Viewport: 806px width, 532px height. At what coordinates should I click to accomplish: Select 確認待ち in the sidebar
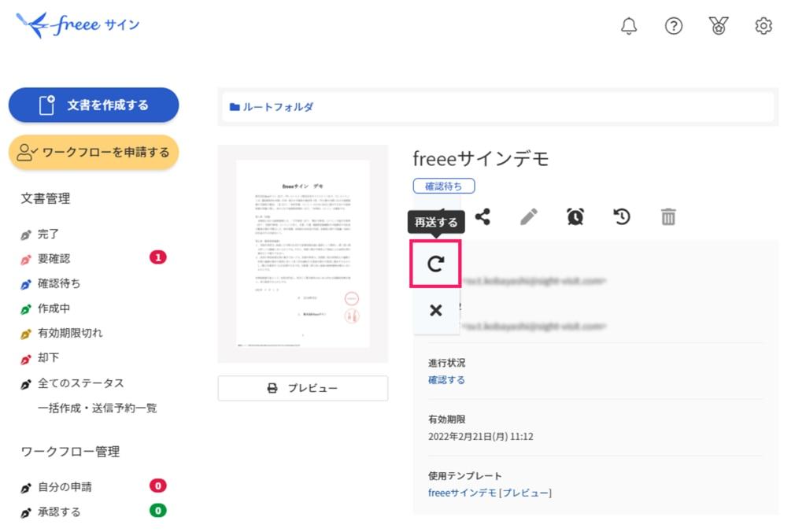[x=58, y=283]
